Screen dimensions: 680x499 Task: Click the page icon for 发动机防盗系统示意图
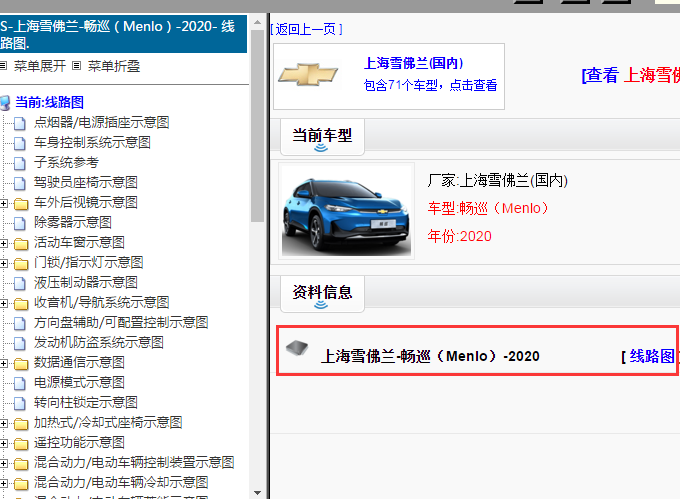tap(20, 343)
